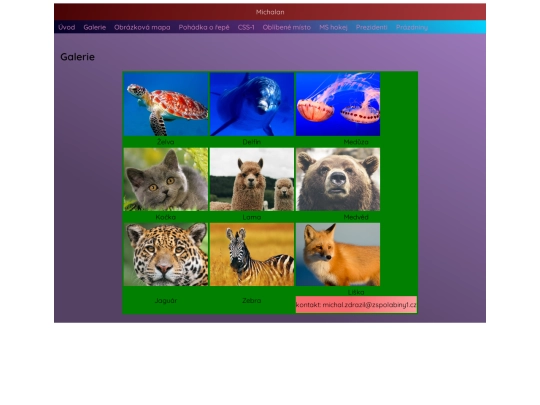Go to the Prezidenti page link
This screenshot has width=540, height=405.
[372, 28]
